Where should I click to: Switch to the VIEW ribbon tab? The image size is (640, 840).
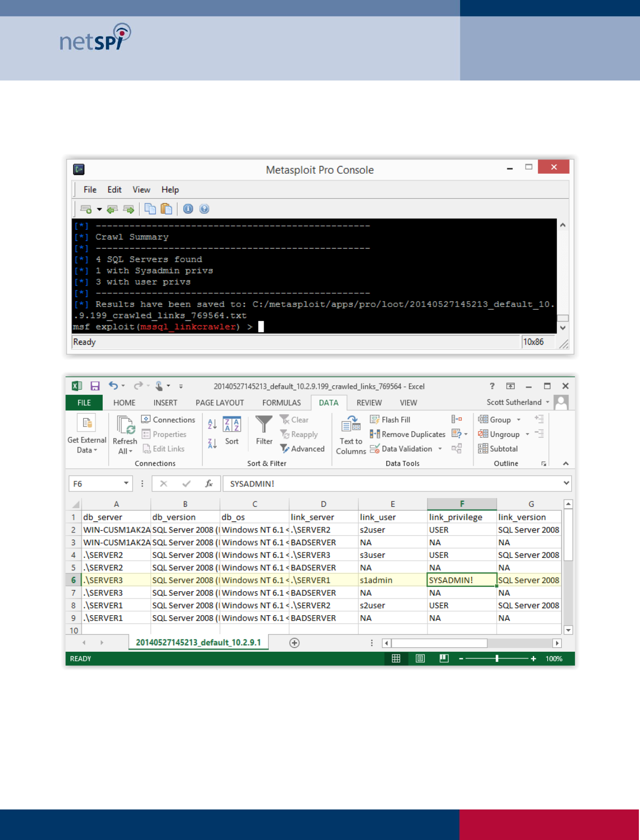tap(409, 403)
